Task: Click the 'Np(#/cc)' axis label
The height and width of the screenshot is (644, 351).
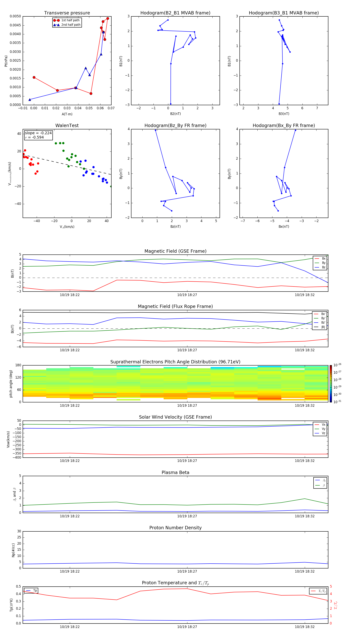Action: click(13, 550)
